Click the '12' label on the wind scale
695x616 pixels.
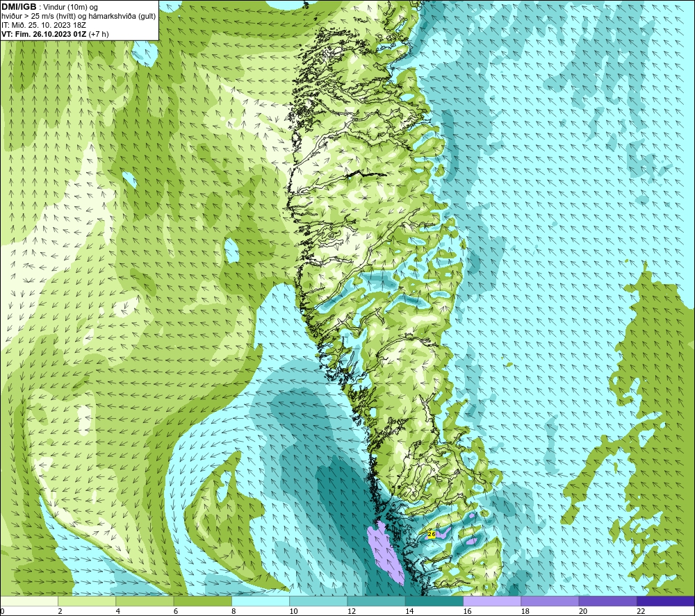(352, 612)
